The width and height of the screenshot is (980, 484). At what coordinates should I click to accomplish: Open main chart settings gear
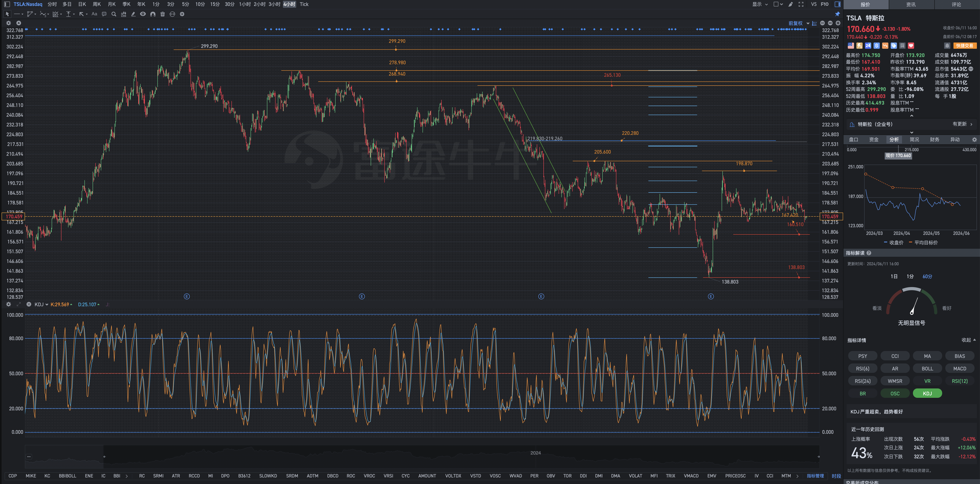point(8,23)
